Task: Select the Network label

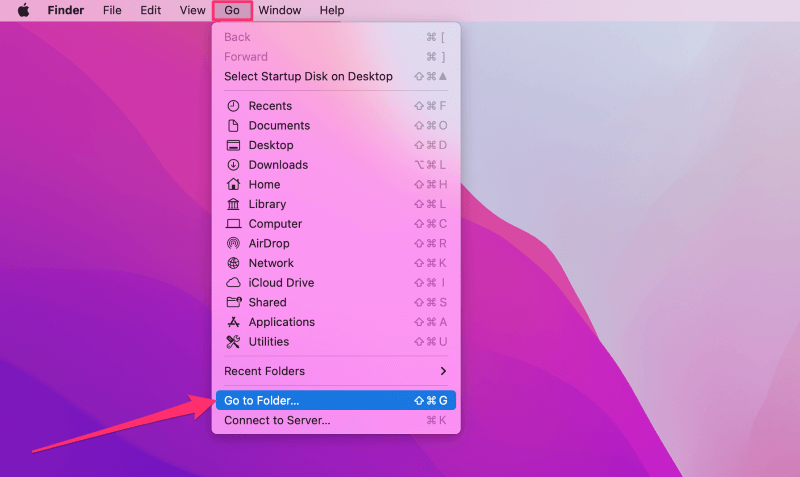Action: (271, 263)
